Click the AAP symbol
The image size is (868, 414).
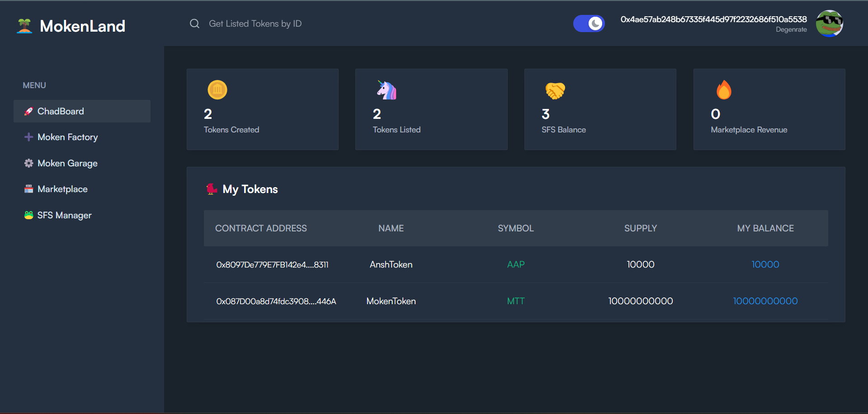click(x=516, y=264)
